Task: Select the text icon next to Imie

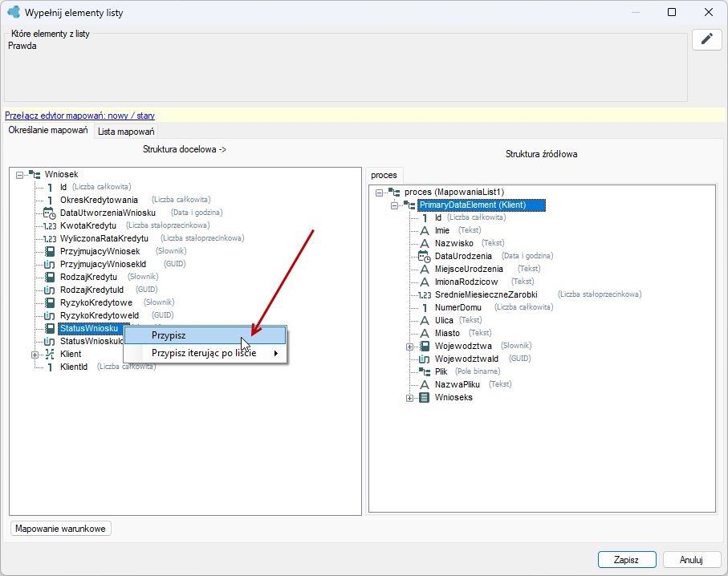Action: click(425, 231)
